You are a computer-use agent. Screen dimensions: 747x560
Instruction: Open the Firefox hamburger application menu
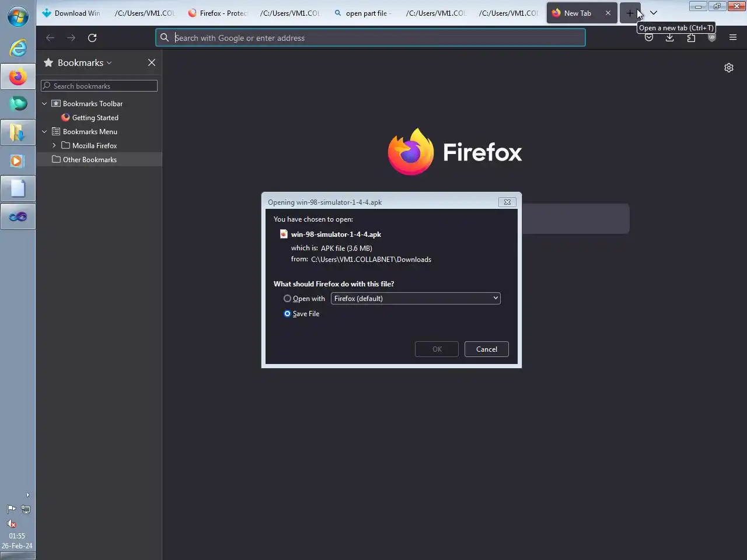click(x=733, y=38)
